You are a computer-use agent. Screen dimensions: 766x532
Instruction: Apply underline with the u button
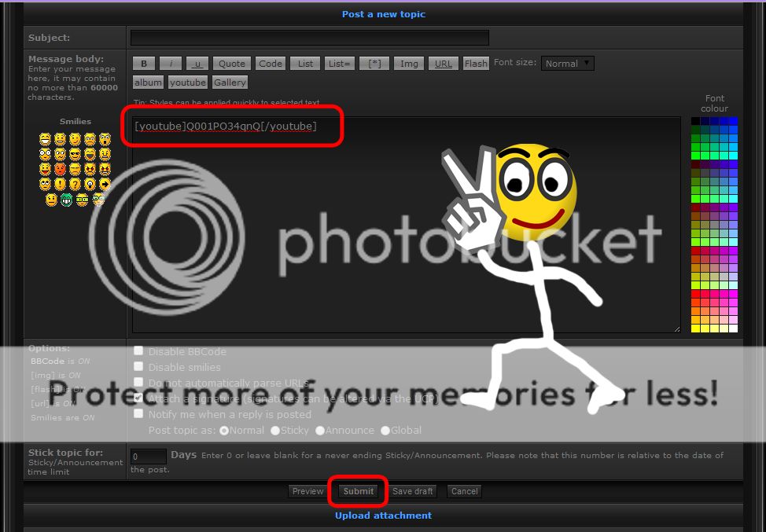tap(197, 64)
